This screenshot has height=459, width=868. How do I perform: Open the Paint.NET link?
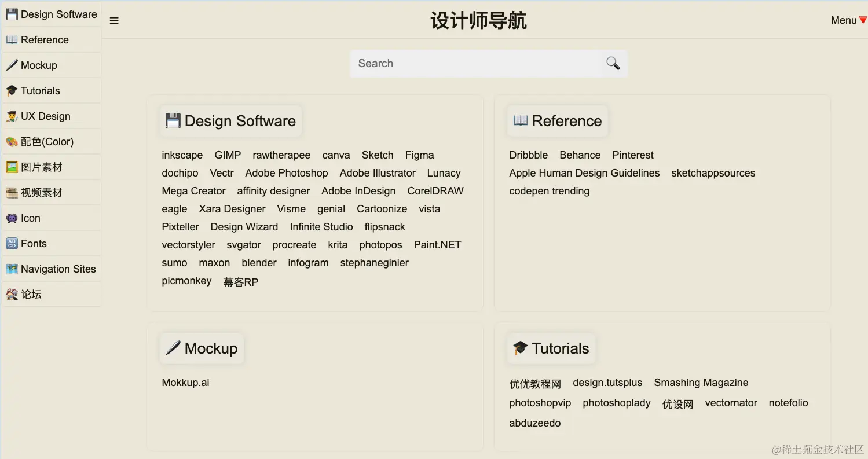(x=438, y=245)
